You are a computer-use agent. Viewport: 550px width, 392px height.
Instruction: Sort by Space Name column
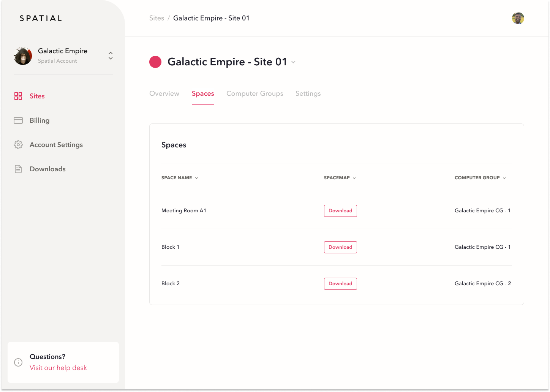click(x=180, y=178)
